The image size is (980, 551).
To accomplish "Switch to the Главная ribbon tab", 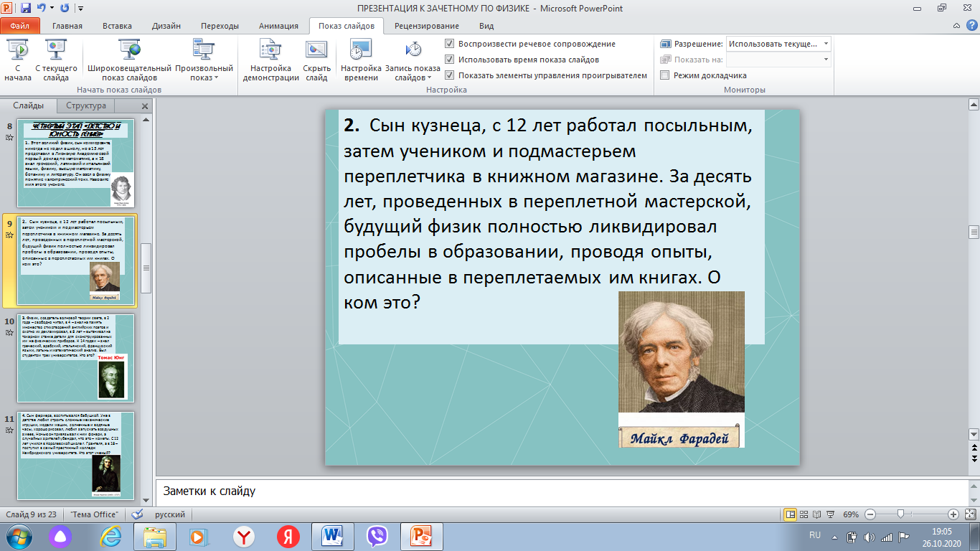I will click(x=67, y=26).
